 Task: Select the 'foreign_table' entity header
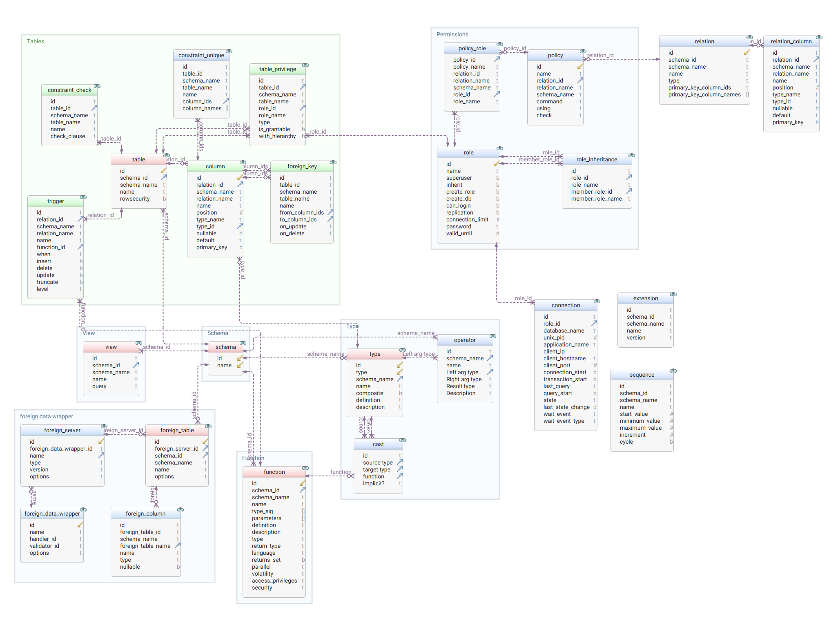pos(177,431)
